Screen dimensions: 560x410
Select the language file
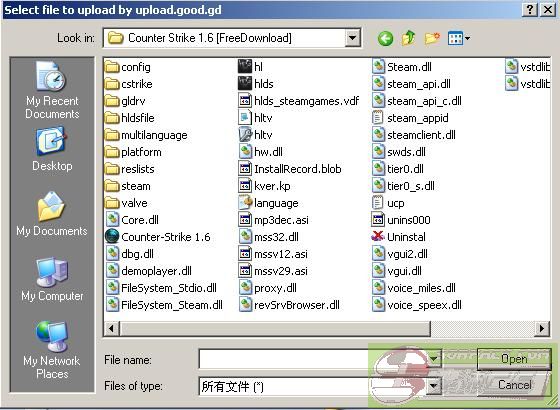tap(269, 203)
